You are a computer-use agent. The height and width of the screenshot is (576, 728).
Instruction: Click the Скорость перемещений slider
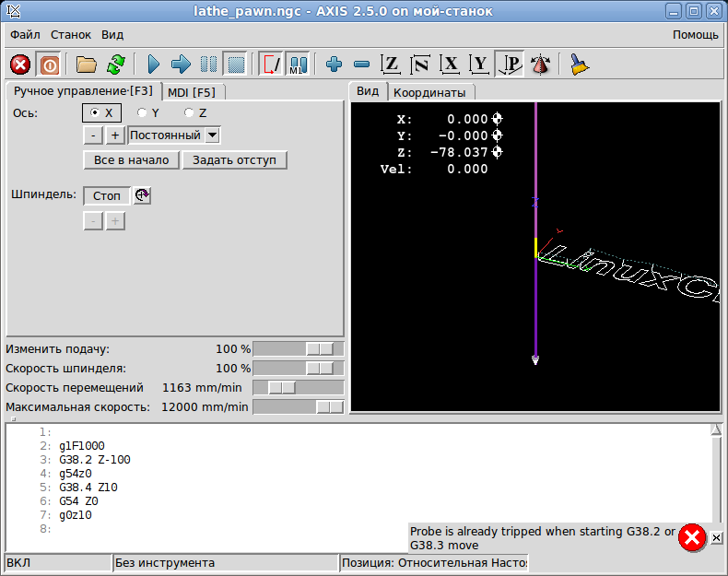[298, 388]
